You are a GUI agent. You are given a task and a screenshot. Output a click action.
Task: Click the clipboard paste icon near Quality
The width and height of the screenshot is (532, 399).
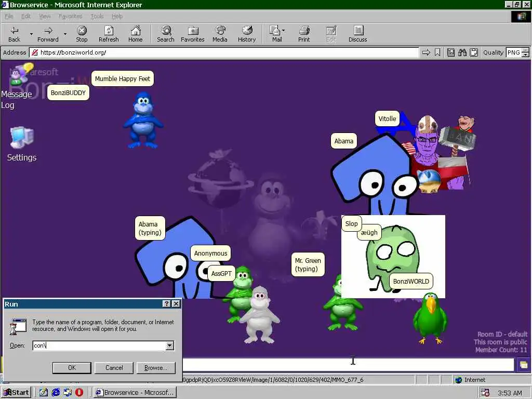click(x=474, y=52)
